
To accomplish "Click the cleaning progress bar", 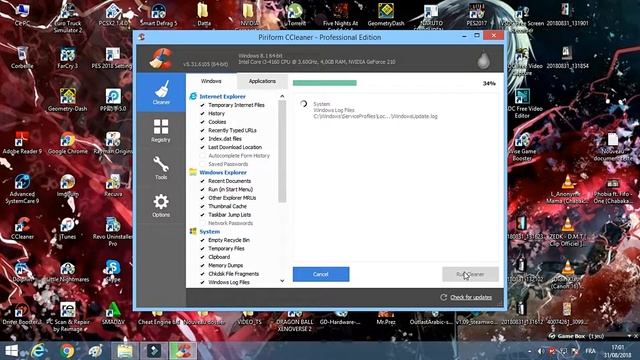I will (385, 83).
